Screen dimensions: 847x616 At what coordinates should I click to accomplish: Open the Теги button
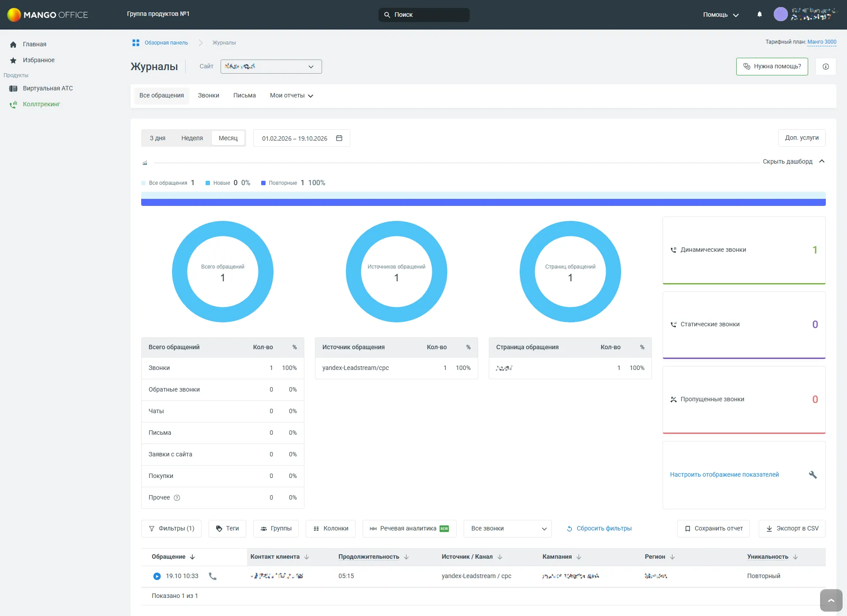pyautogui.click(x=227, y=528)
